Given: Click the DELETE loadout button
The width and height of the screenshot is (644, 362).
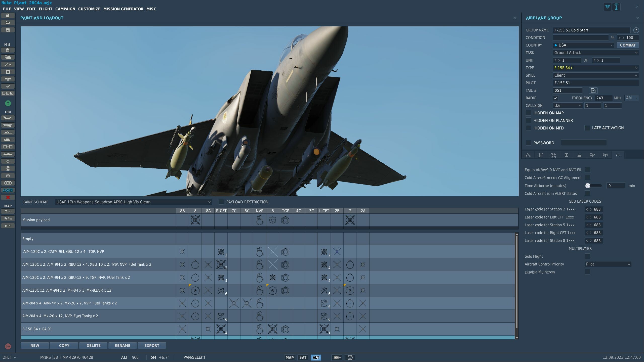Looking at the screenshot, I should (93, 346).
